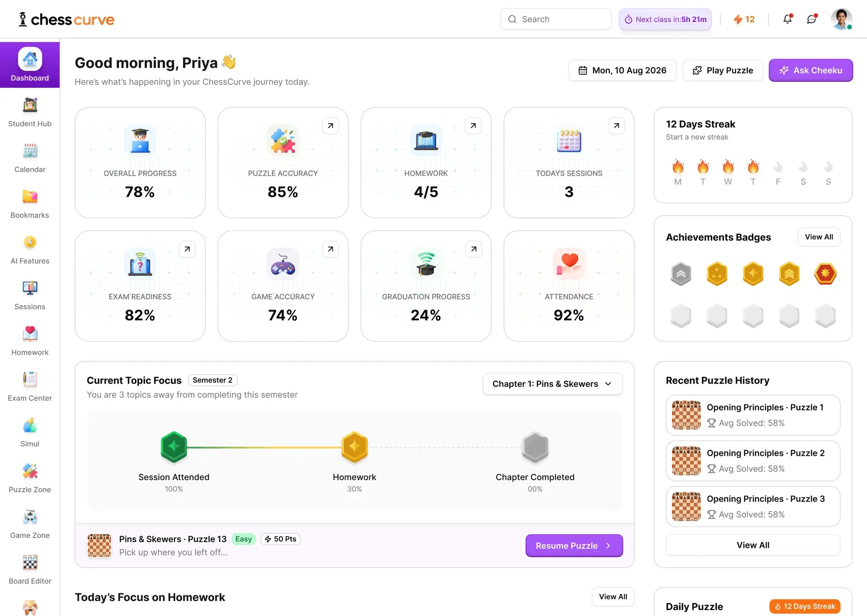The image size is (867, 616).
Task: Open Student Hub in sidebar
Action: (30, 112)
